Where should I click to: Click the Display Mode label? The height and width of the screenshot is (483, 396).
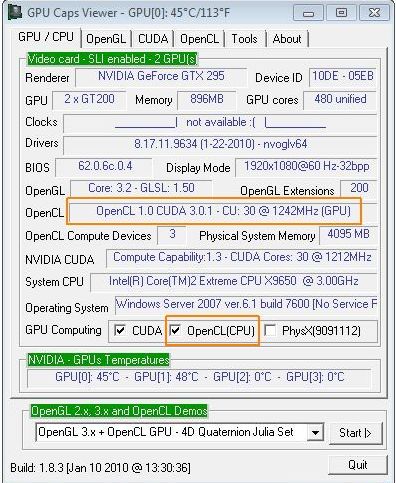(198, 168)
